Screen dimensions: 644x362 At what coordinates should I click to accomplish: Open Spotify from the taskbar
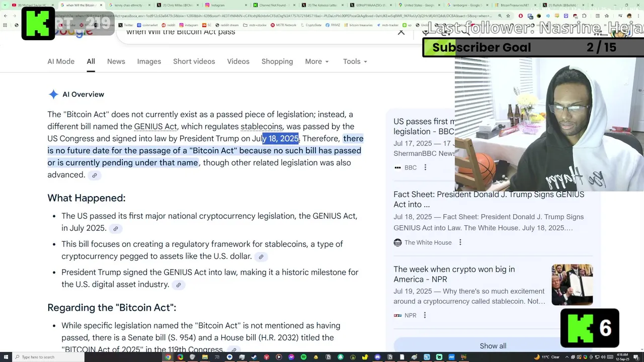click(x=303, y=357)
